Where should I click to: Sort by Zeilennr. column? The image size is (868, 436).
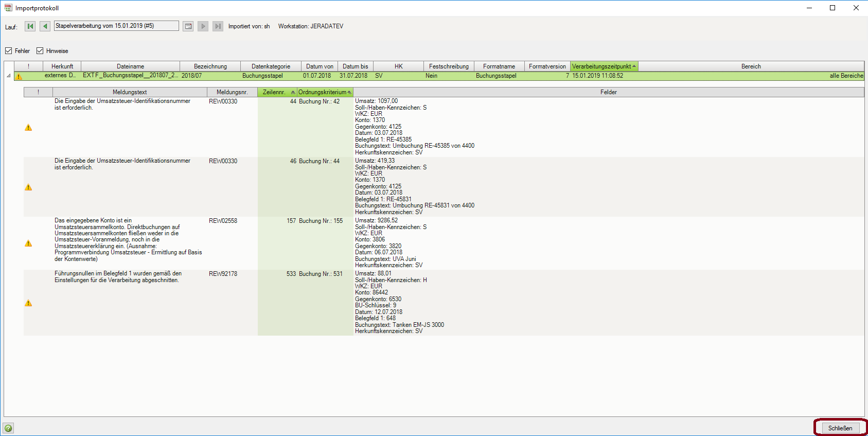[277, 92]
